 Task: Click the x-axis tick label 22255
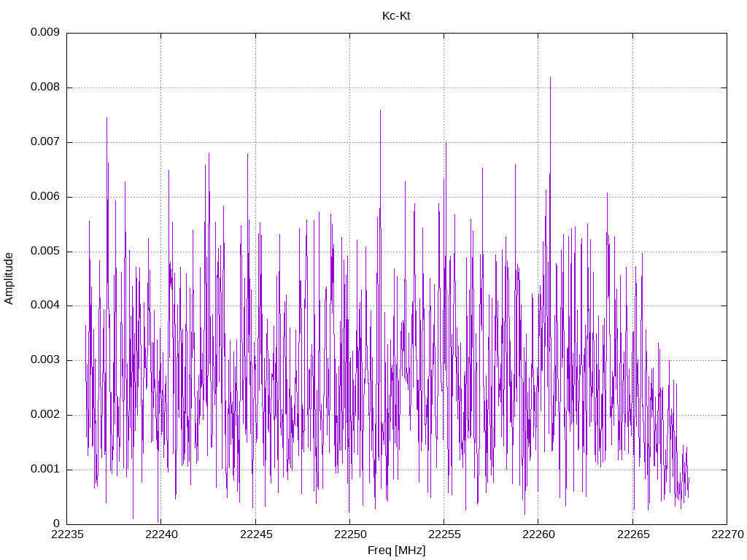tap(444, 534)
